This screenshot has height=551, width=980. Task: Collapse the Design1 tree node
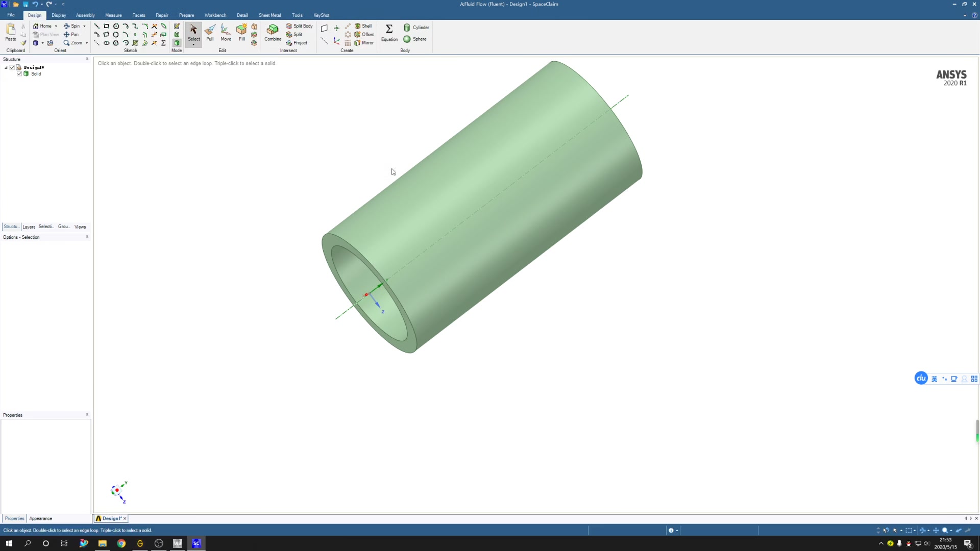pyautogui.click(x=6, y=67)
